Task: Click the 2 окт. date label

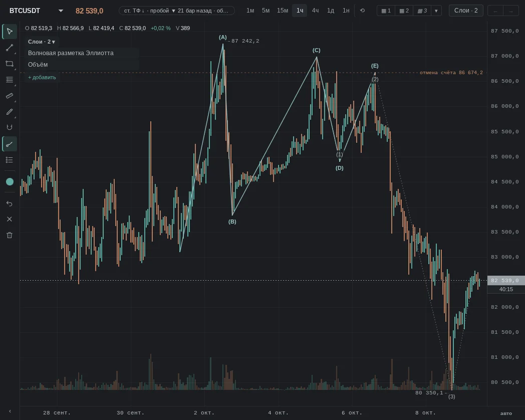Action: click(x=204, y=412)
